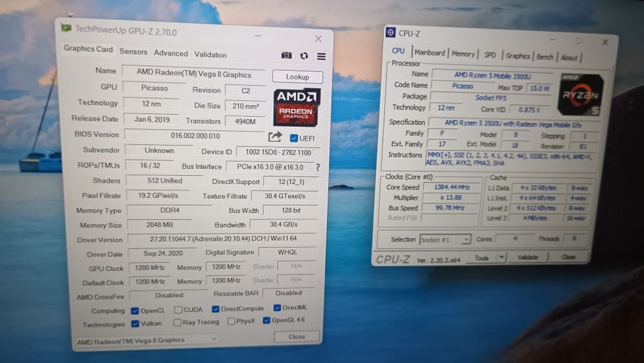Toggle the Vulkan checkbox
This screenshot has width=644, height=363.
pos(135,324)
